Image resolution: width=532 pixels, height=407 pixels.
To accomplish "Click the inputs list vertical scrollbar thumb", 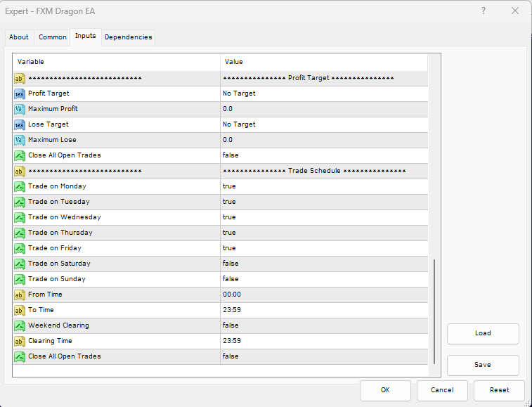I will (434, 311).
